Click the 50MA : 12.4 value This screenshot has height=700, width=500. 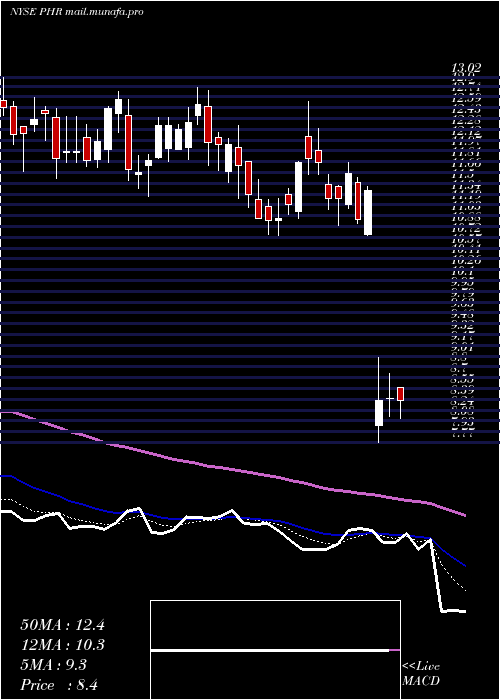(x=62, y=625)
